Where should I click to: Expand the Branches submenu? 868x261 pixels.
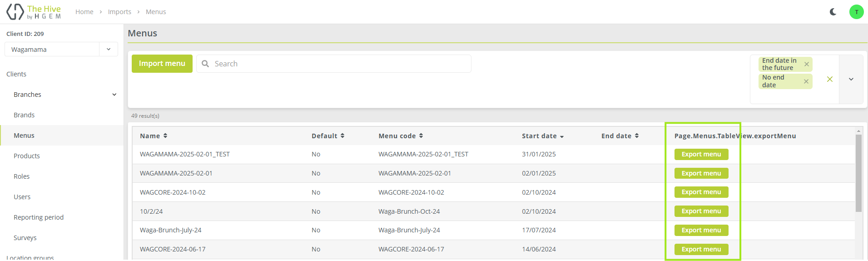coord(114,95)
